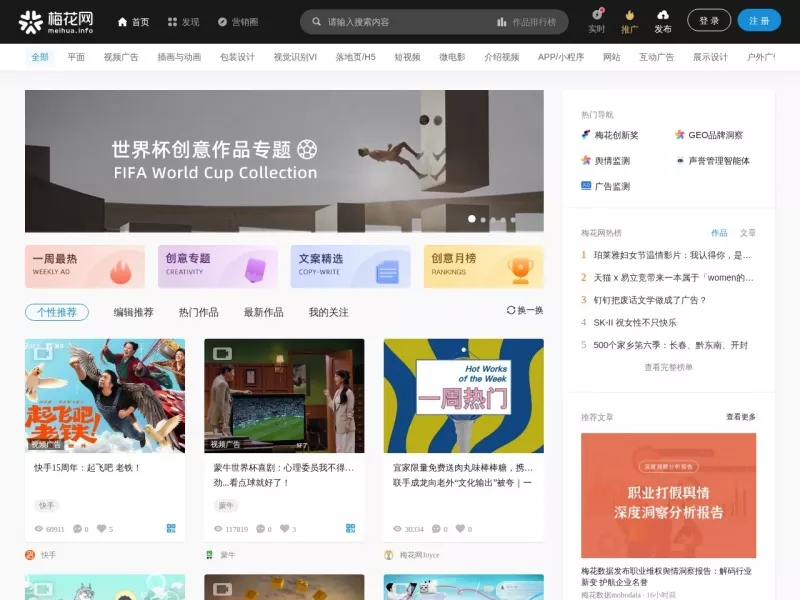This screenshot has width=800, height=600.
Task: Open hot item 钉钉把废话文学做成了广告？
Action: point(649,300)
